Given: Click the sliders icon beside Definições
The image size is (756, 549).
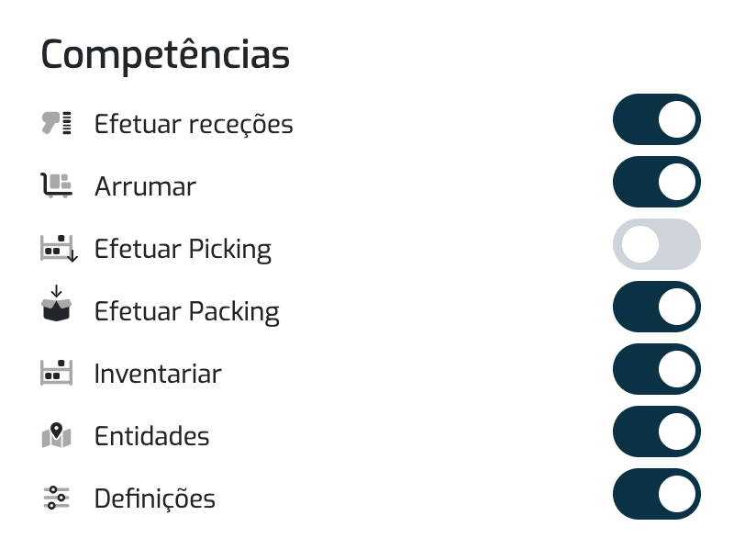Looking at the screenshot, I should coord(56,498).
